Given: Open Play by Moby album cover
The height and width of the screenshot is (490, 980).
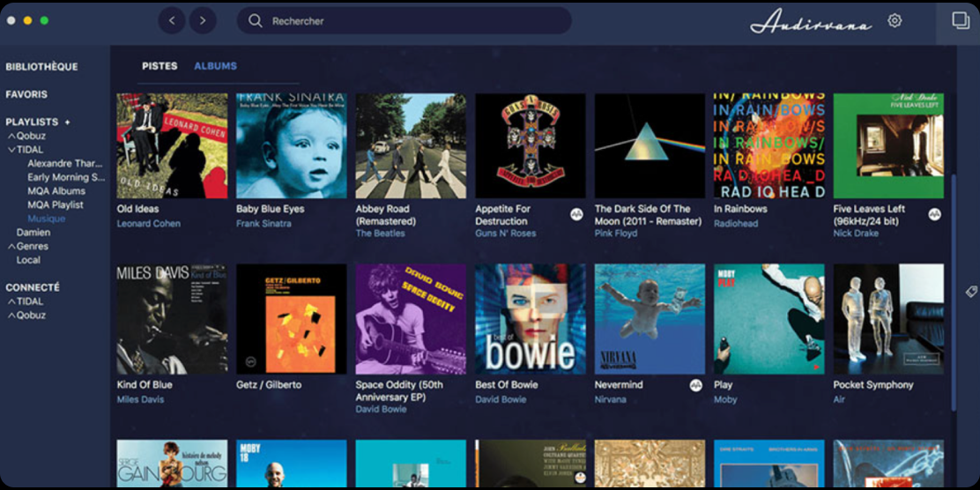Looking at the screenshot, I should [768, 319].
